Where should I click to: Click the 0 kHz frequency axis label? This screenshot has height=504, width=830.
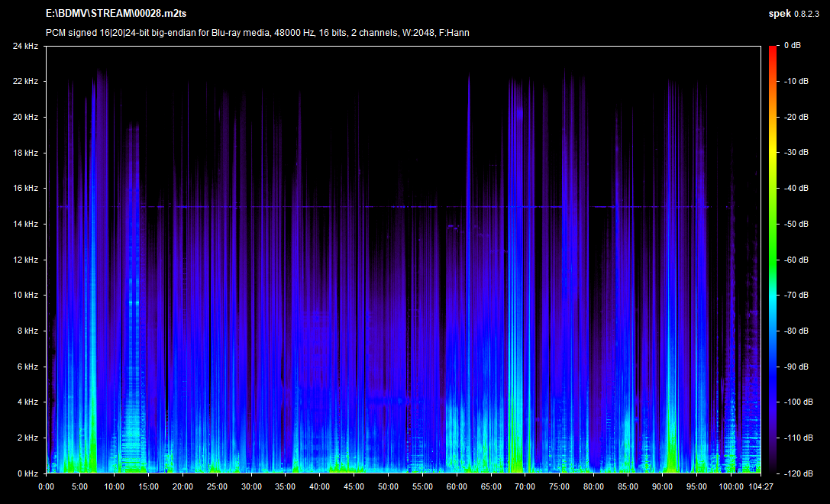pos(27,473)
